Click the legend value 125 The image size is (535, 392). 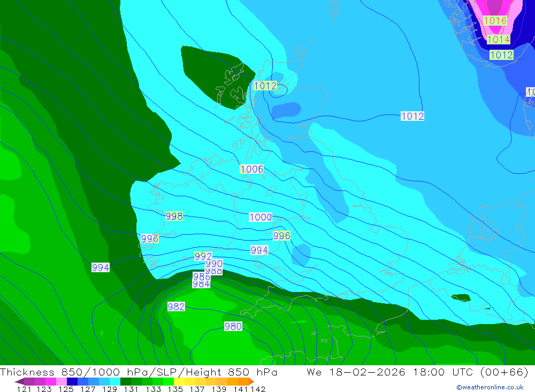coord(66,389)
